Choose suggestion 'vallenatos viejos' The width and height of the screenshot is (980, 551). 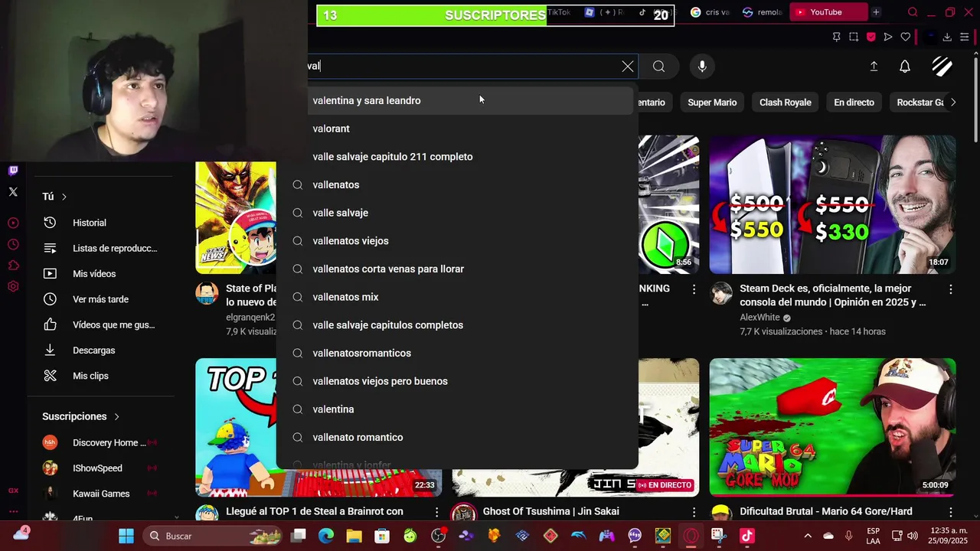(x=457, y=241)
